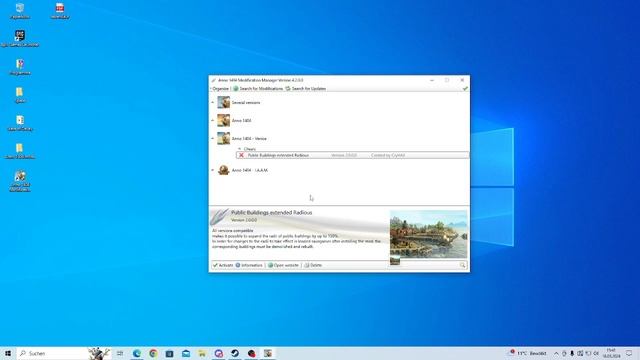The width and height of the screenshot is (640, 360).
Task: Show hidden system tray icons
Action: click(x=556, y=353)
